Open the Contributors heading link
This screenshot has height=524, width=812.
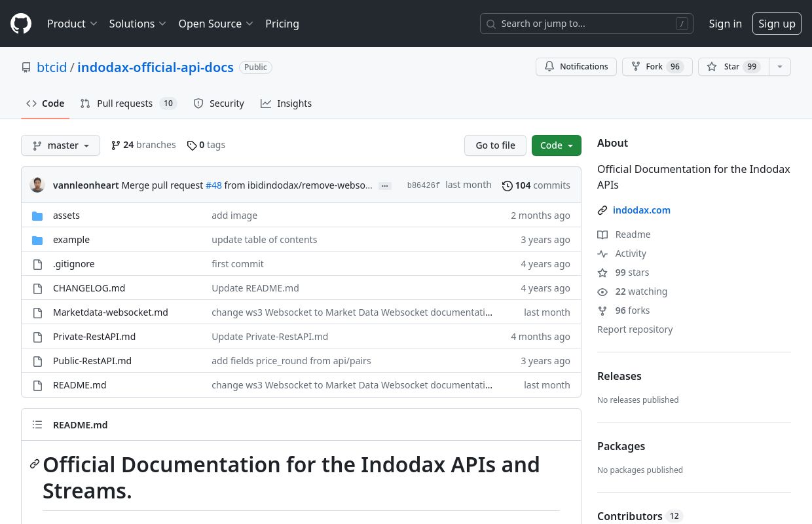[x=640, y=516]
